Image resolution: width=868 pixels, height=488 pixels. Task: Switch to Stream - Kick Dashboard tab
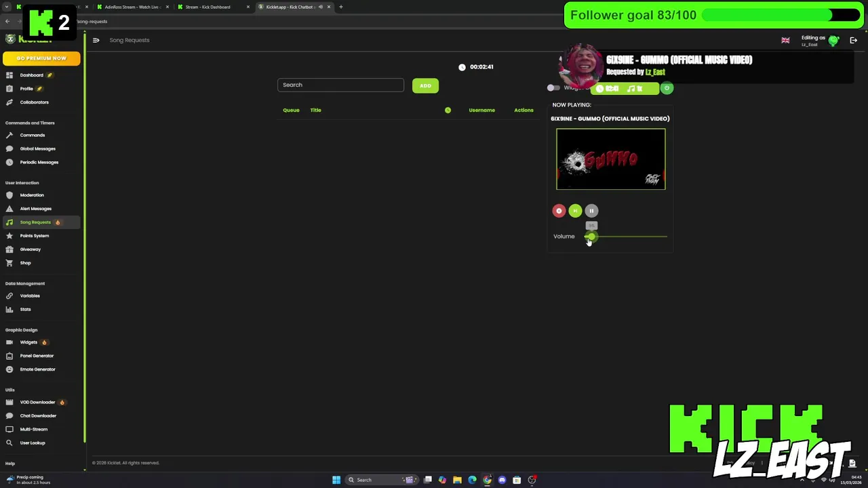[209, 7]
